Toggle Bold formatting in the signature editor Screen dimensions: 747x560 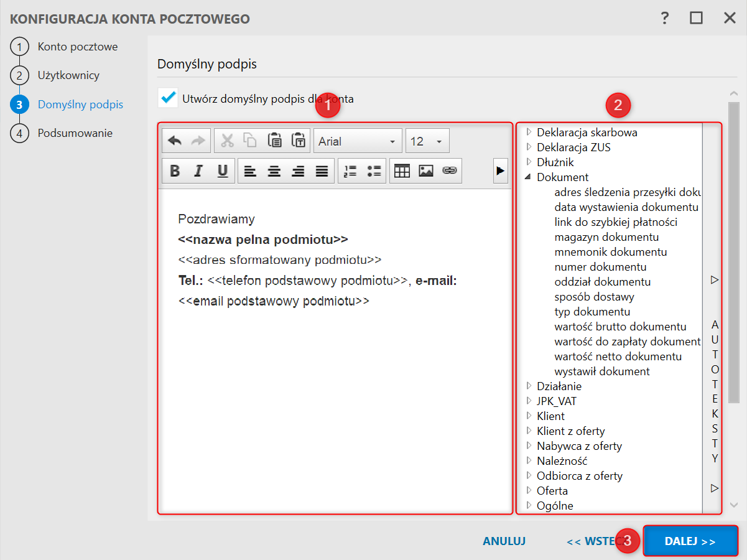point(175,171)
